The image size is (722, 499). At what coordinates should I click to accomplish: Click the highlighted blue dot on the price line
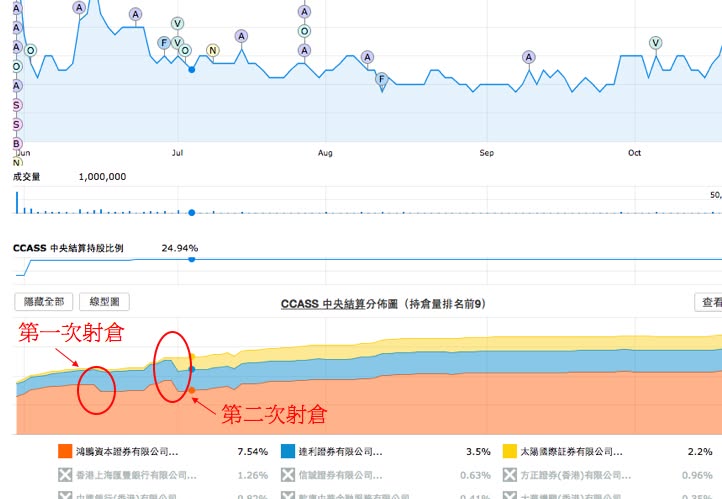click(192, 70)
